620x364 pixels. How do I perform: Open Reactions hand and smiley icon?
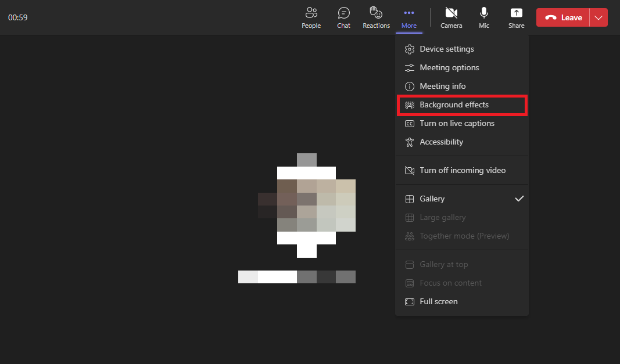click(375, 12)
